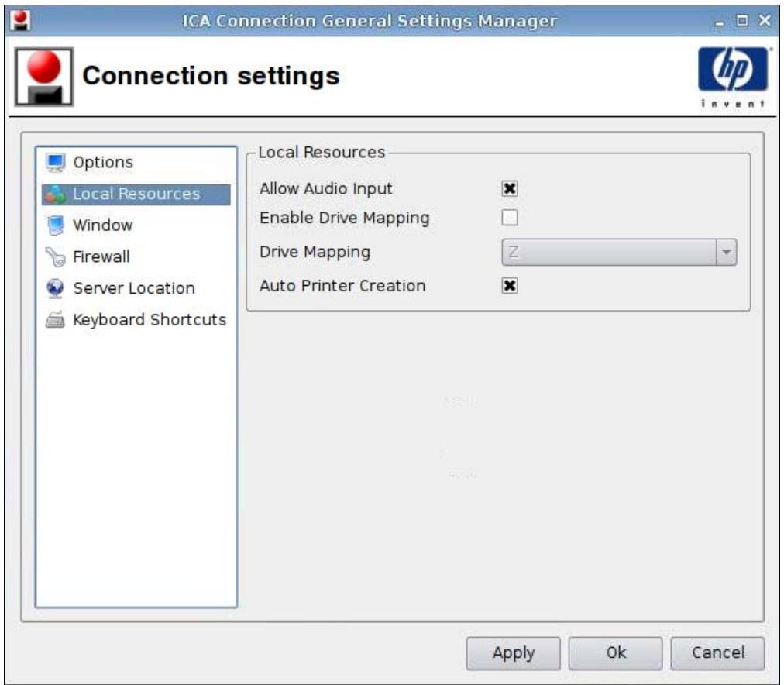The height and width of the screenshot is (685, 784).
Task: Click the Cancel button
Action: click(717, 653)
